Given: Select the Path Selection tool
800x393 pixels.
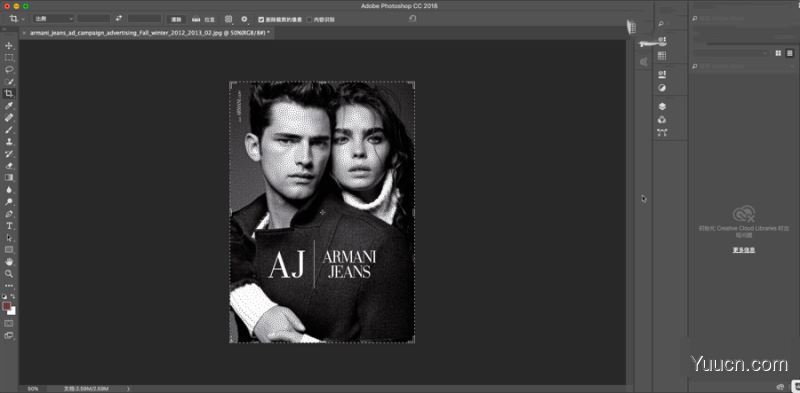Looking at the screenshot, I should point(9,237).
